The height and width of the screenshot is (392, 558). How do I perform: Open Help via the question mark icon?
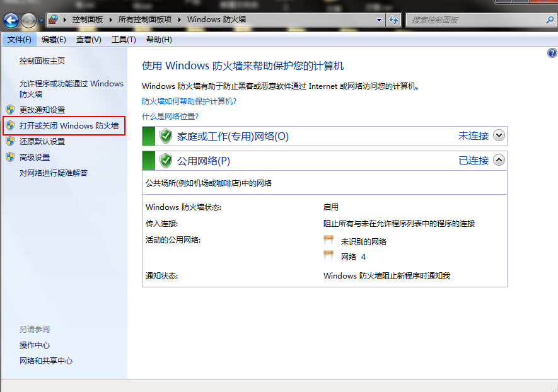coord(552,53)
